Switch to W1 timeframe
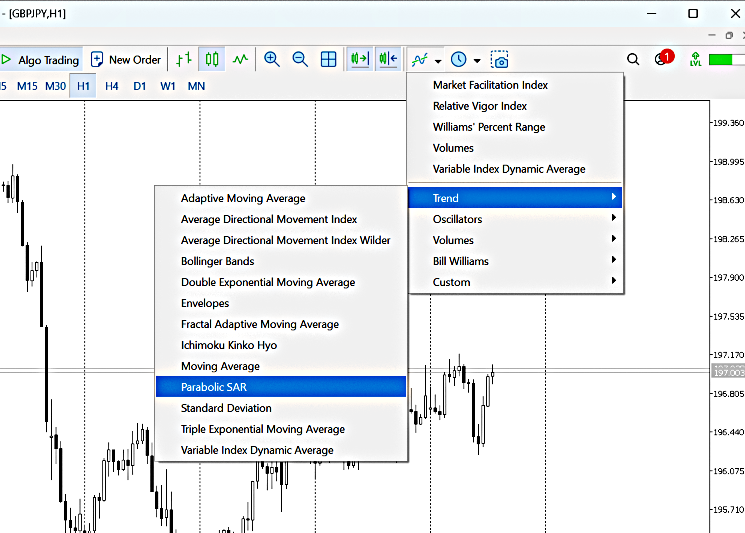This screenshot has height=533, width=745. pos(168,86)
